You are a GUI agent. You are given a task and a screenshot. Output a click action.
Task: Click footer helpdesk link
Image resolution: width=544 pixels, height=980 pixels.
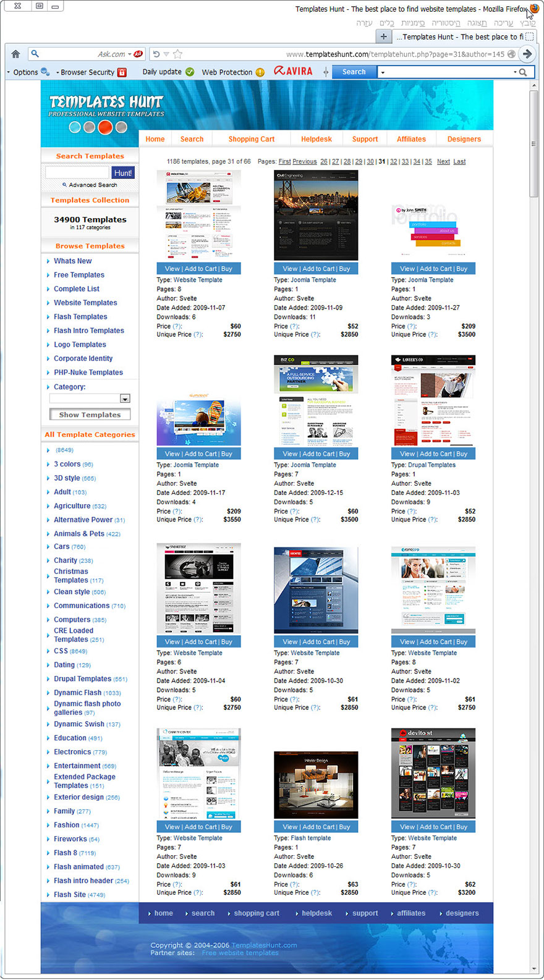pos(317,913)
